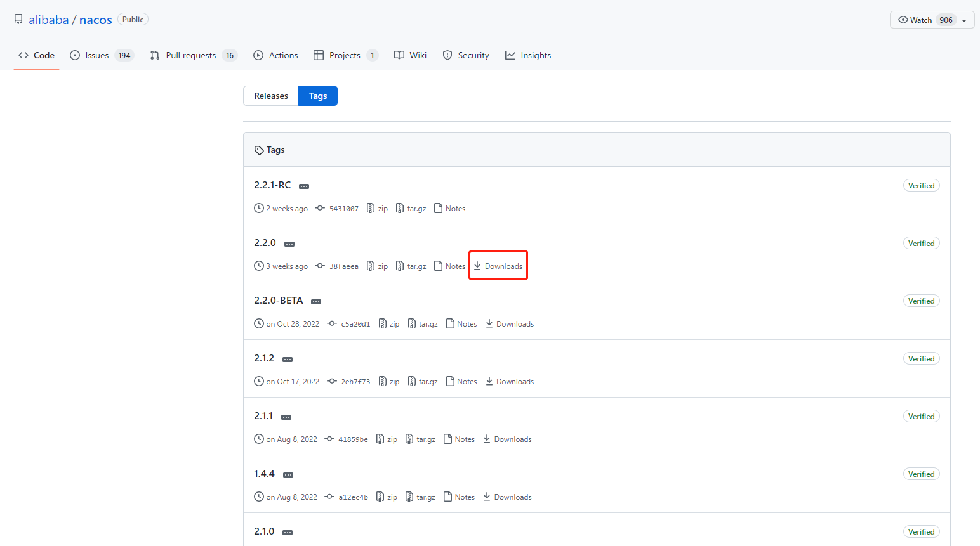Viewport: 980px width, 546px height.
Task: Download zip for 1.4.4
Action: [x=387, y=497]
